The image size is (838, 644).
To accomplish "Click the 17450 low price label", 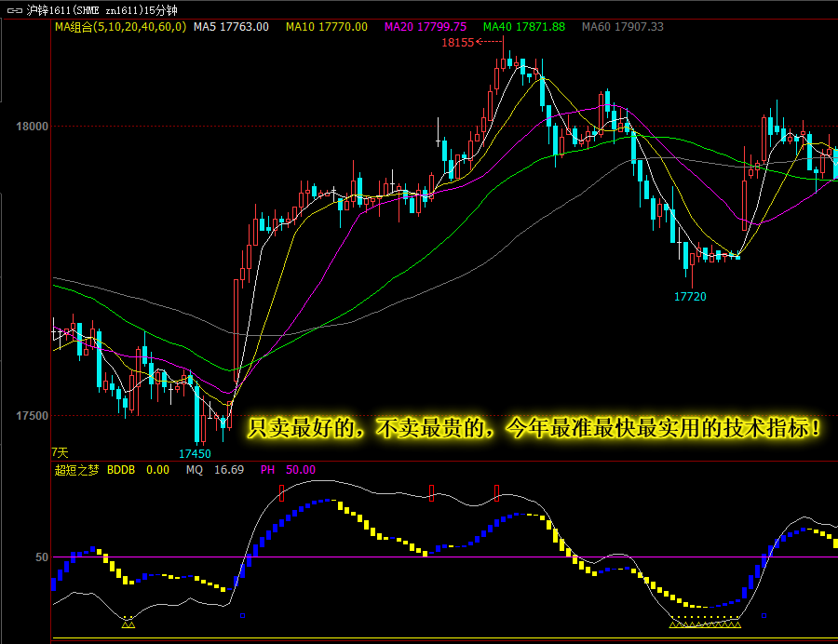I will click(195, 454).
